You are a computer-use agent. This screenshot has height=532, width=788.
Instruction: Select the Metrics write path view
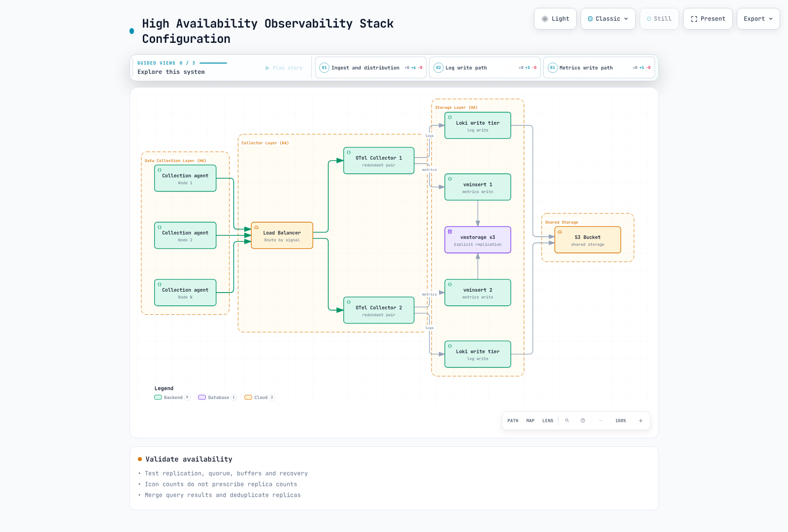click(x=599, y=67)
